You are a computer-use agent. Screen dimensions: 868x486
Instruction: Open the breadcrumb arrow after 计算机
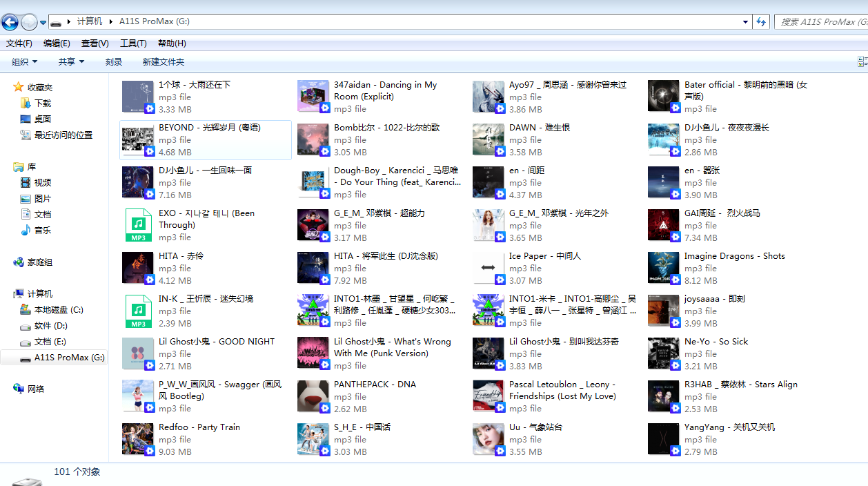pos(110,21)
